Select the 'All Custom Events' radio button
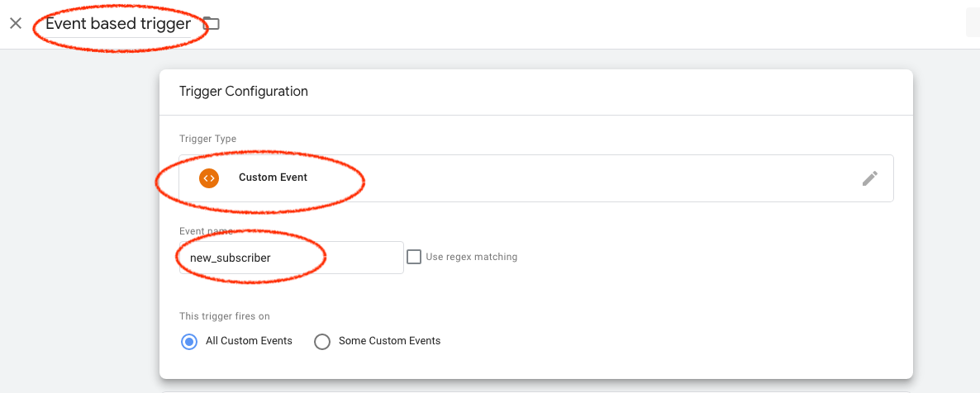The image size is (980, 393). point(189,341)
